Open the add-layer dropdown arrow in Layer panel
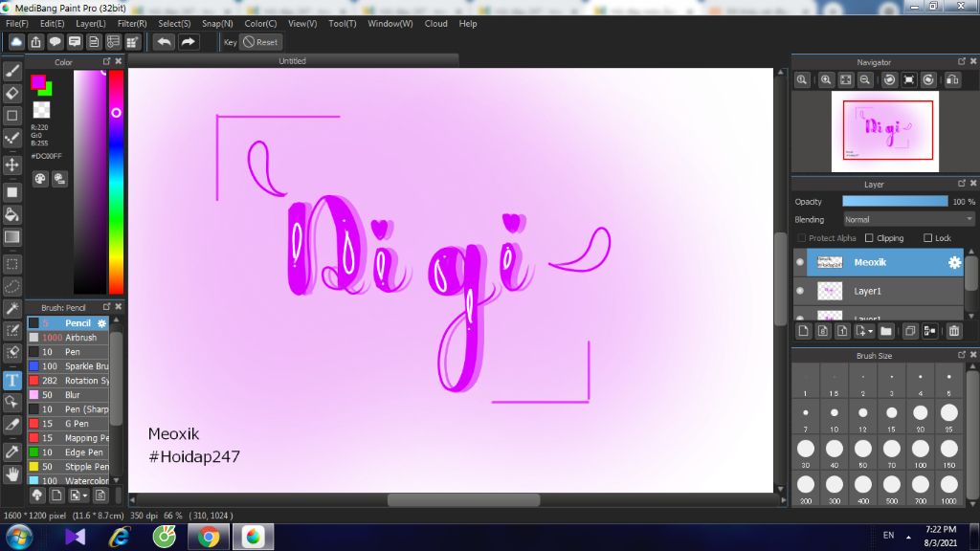980x551 pixels. [x=870, y=330]
